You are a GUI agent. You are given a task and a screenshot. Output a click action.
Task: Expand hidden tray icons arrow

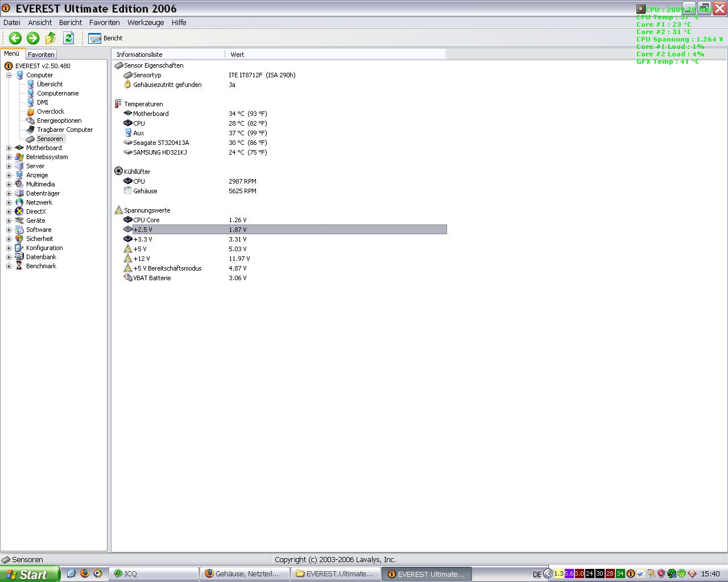click(548, 574)
